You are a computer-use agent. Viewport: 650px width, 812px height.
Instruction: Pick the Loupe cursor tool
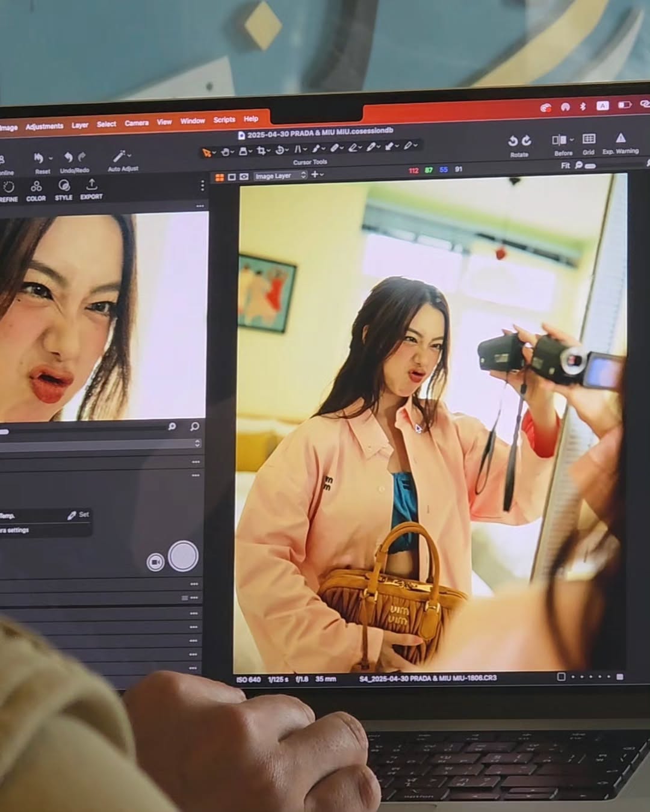coord(244,152)
